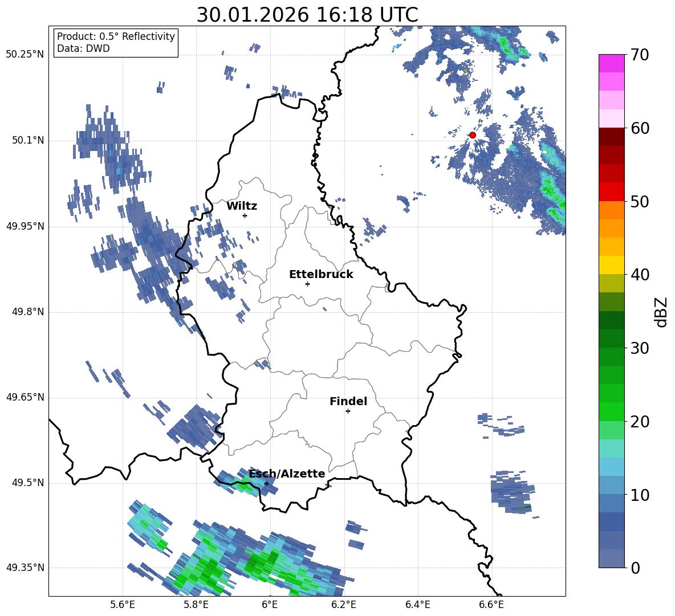Viewport: 675px width, 616px height.
Task: Click the colorbar value 50
Action: click(640, 201)
